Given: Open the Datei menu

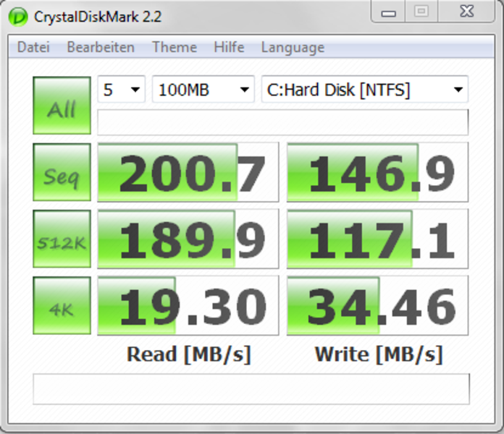Looking at the screenshot, I should [33, 47].
